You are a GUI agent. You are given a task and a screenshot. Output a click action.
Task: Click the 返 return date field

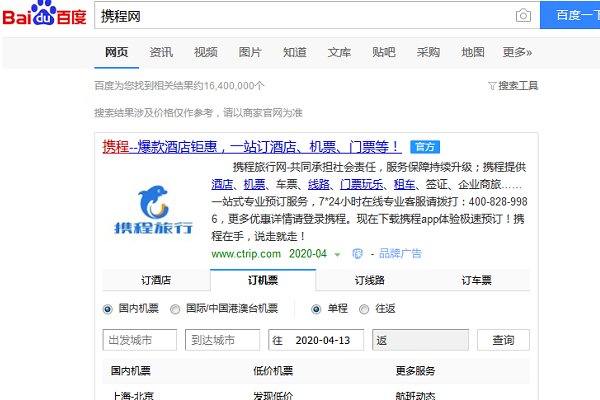(421, 340)
